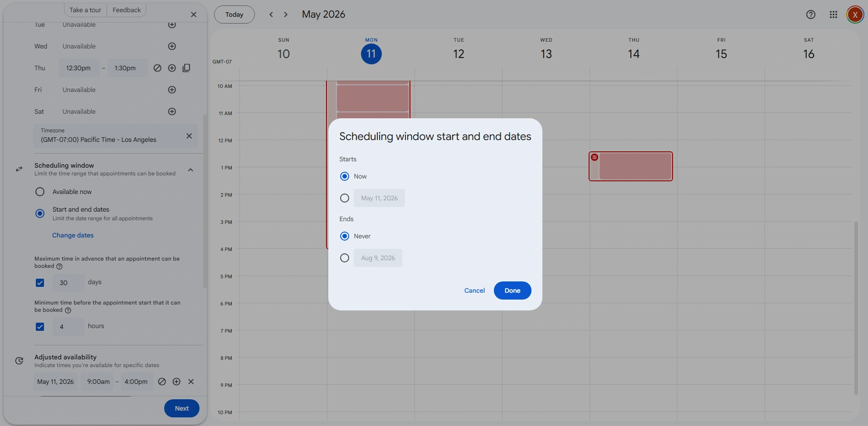Go to previous week
The height and width of the screenshot is (426, 868).
click(271, 15)
